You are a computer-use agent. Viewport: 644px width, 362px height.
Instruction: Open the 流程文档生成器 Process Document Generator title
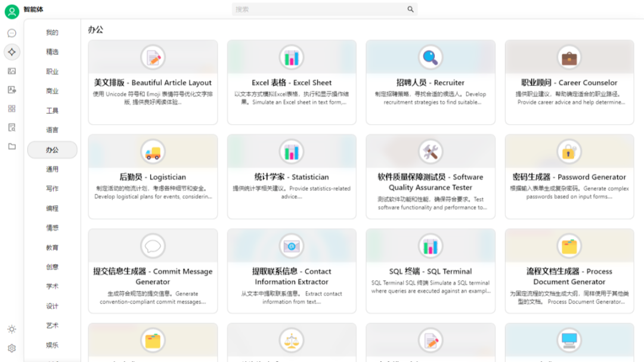(x=569, y=277)
